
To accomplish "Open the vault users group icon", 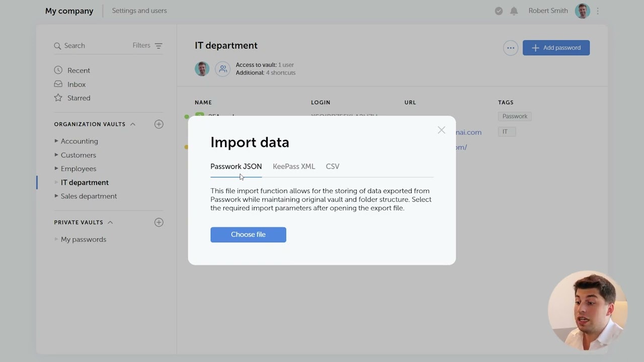I will 222,69.
